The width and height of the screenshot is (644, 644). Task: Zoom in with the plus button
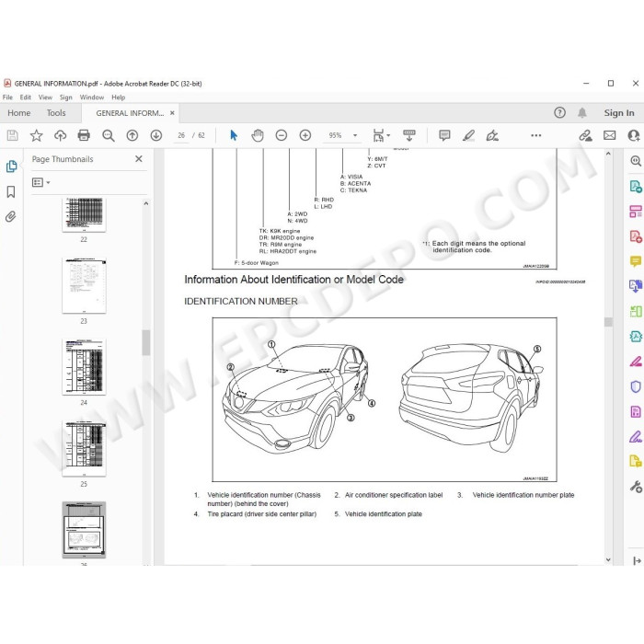[305, 135]
